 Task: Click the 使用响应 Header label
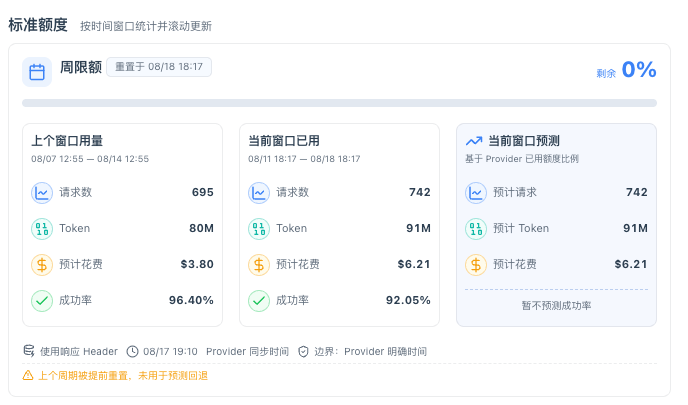pos(79,351)
